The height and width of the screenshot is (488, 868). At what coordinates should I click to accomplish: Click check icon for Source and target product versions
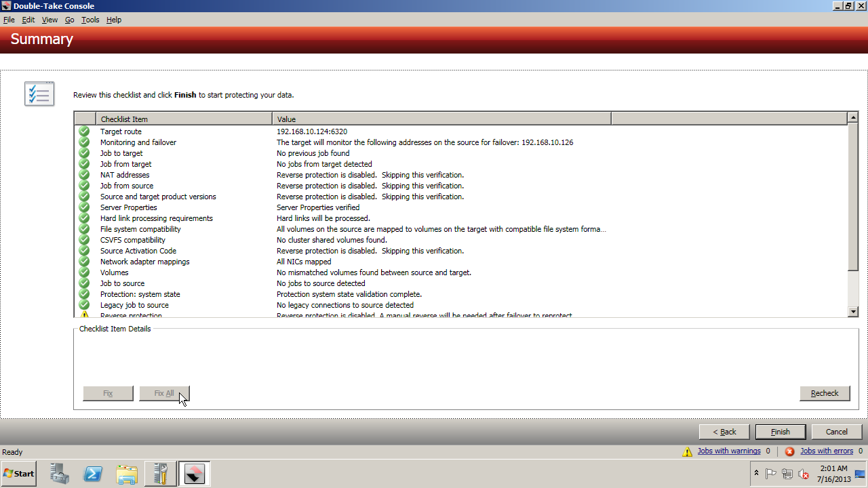coord(84,197)
